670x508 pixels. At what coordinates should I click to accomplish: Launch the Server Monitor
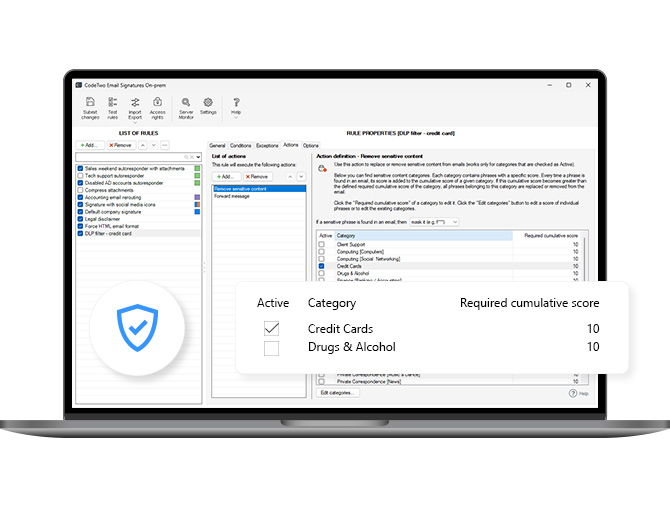(186, 106)
